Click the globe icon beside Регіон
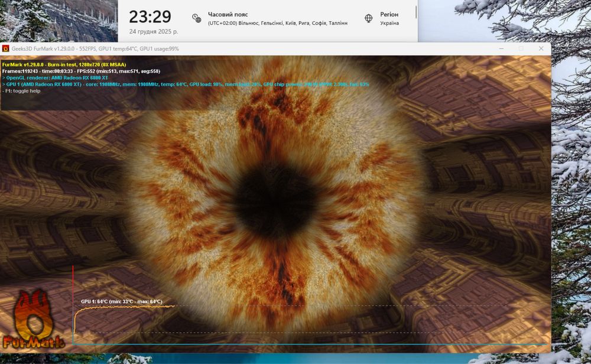 coord(369,18)
